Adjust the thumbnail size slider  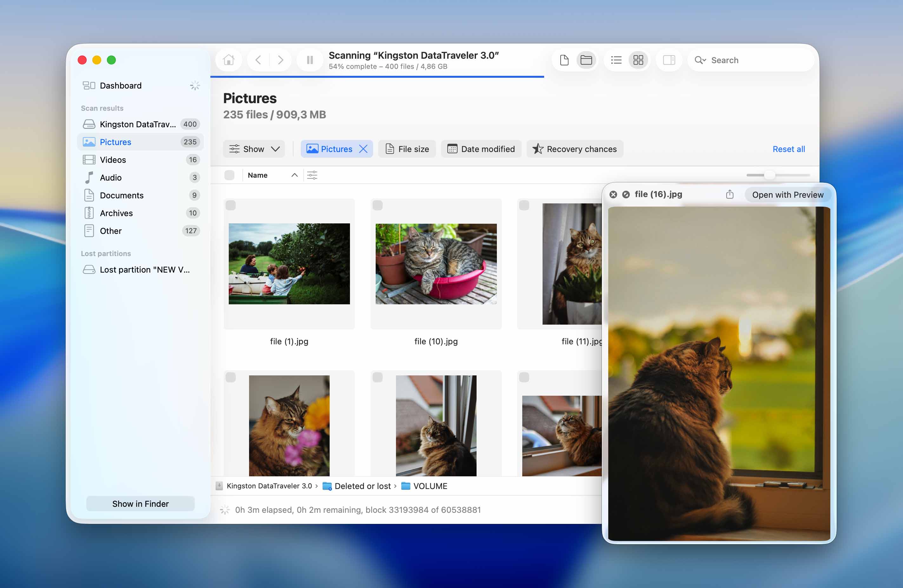pos(770,175)
